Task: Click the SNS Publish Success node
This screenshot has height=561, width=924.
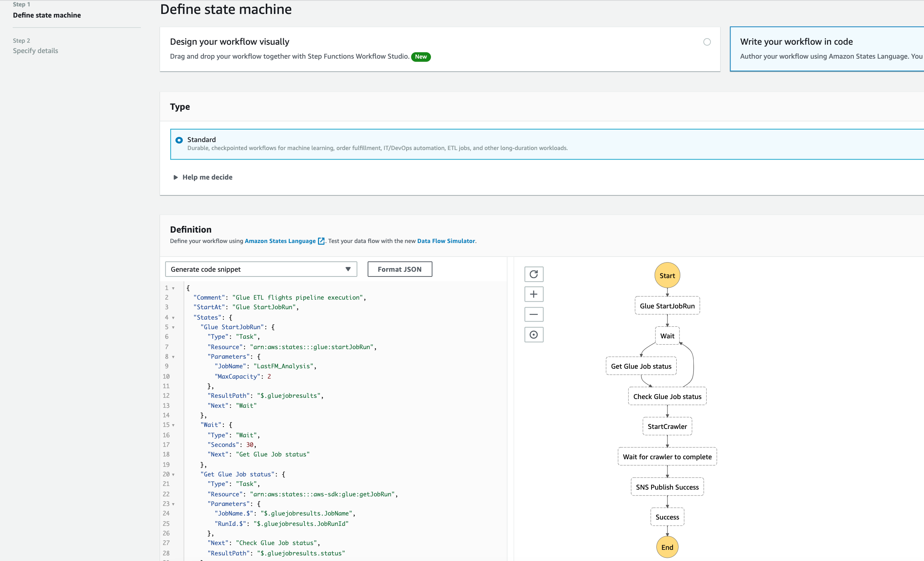Action: [x=667, y=487]
